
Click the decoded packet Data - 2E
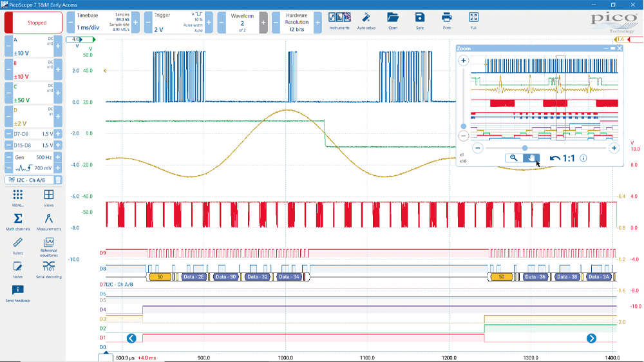click(x=194, y=277)
